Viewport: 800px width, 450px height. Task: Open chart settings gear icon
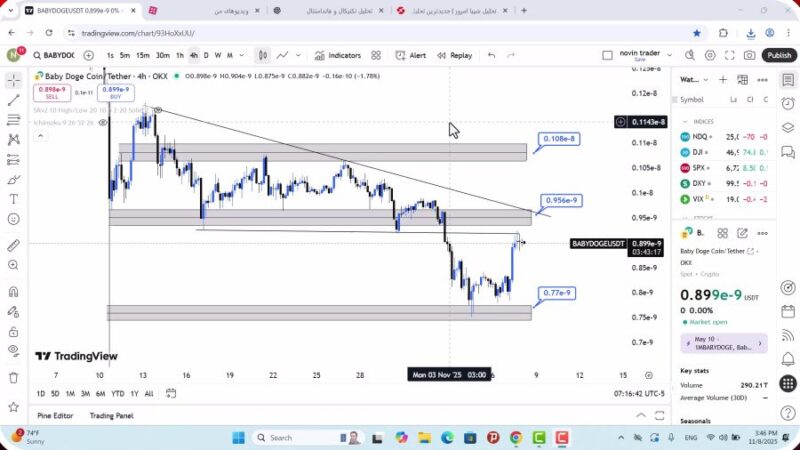(710, 56)
